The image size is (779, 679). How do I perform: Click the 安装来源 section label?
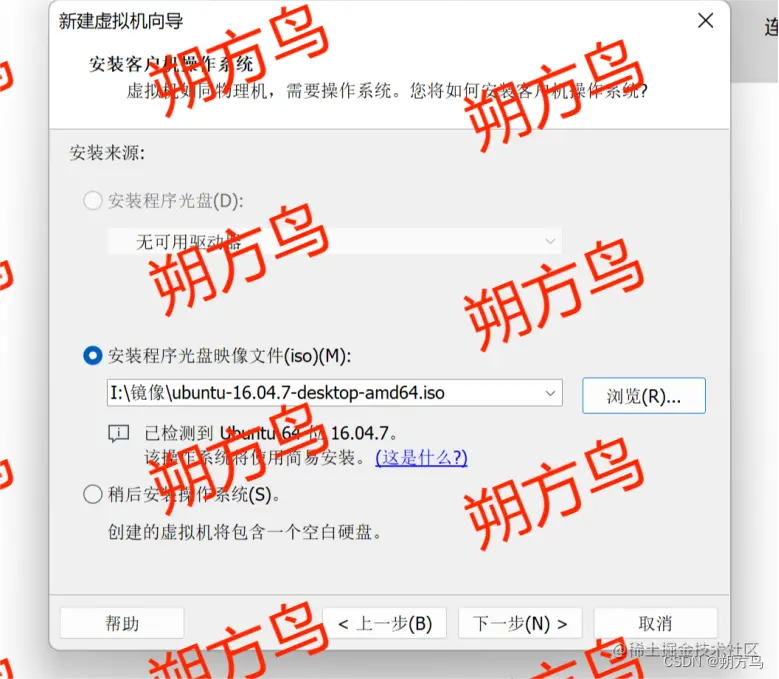click(x=107, y=153)
